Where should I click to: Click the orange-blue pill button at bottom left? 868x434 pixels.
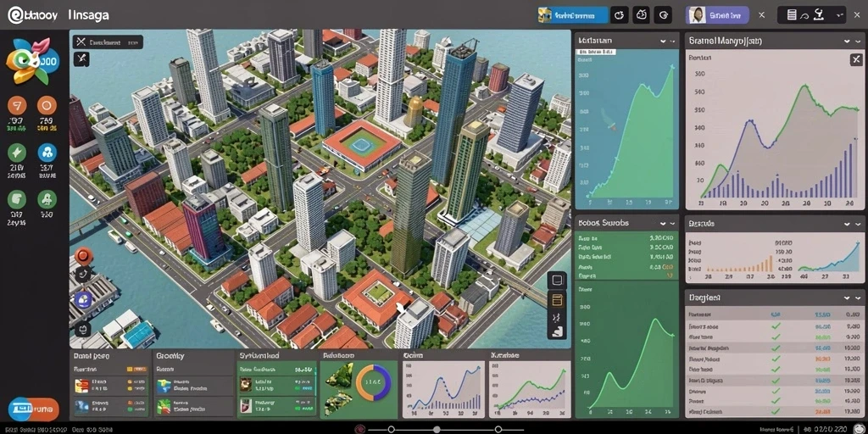[x=33, y=409]
